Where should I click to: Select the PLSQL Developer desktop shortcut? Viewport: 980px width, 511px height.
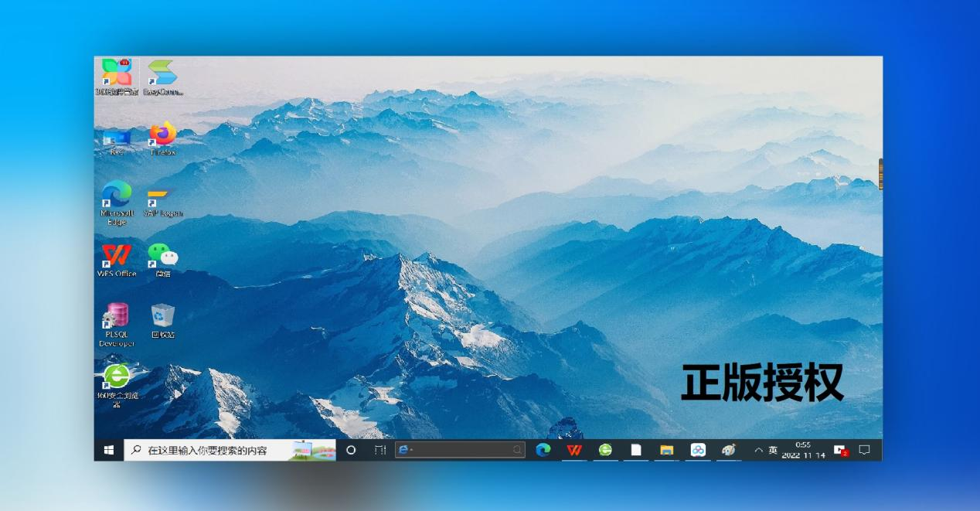pyautogui.click(x=117, y=317)
